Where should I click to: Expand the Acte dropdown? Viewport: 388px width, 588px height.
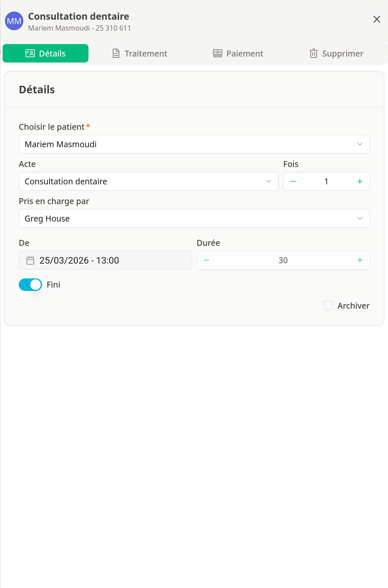tap(148, 181)
